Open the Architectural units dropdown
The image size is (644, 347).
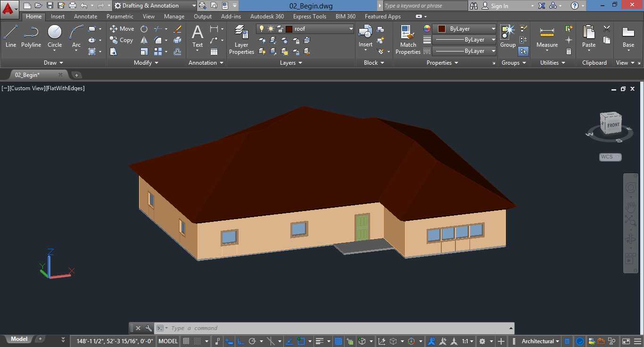(540, 341)
